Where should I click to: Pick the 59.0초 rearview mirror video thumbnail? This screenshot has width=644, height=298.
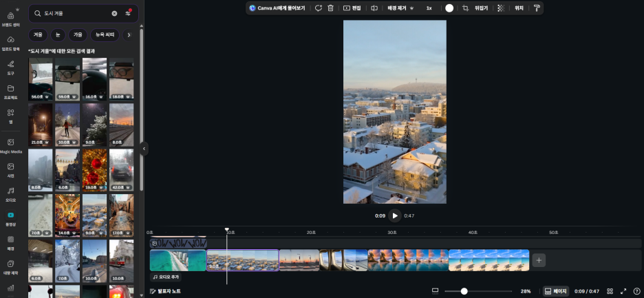click(x=67, y=79)
